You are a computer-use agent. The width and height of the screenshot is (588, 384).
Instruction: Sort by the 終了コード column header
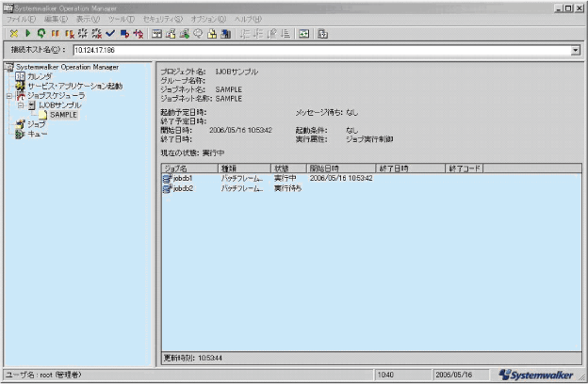[x=465, y=168]
